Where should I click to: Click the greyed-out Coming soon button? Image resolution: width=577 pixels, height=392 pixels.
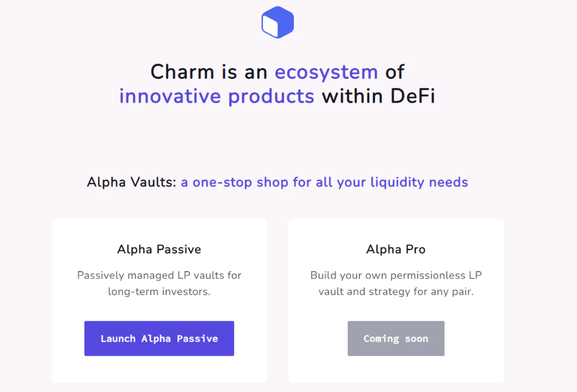[396, 339]
